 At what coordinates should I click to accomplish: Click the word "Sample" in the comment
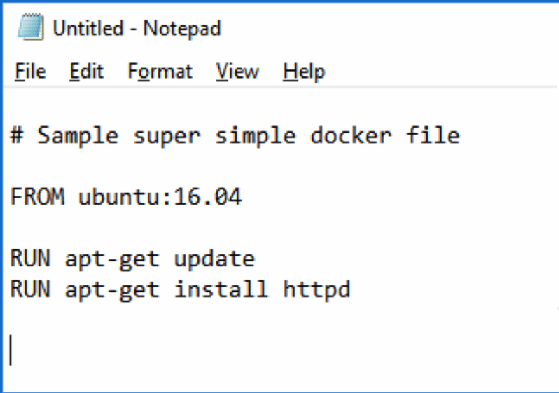tap(78, 136)
